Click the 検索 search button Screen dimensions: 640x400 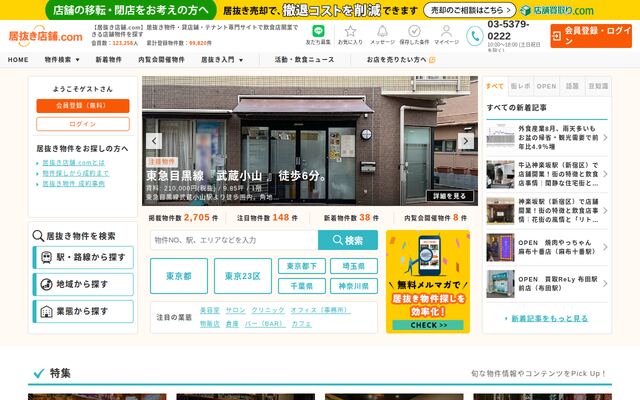click(348, 240)
